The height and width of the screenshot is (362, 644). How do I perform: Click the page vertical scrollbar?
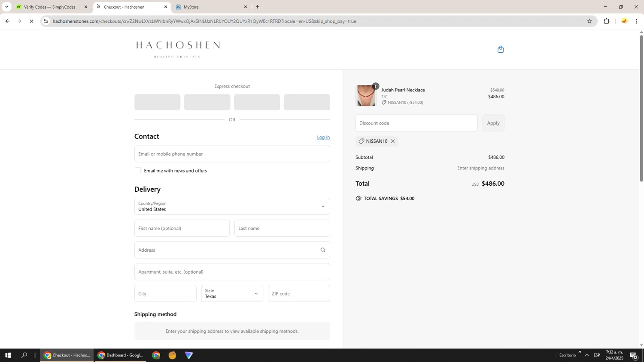click(x=641, y=109)
